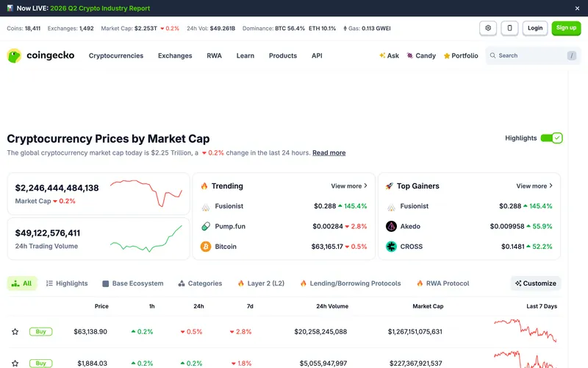Open the Exchanges menu
This screenshot has height=368, width=588.
pyautogui.click(x=175, y=56)
